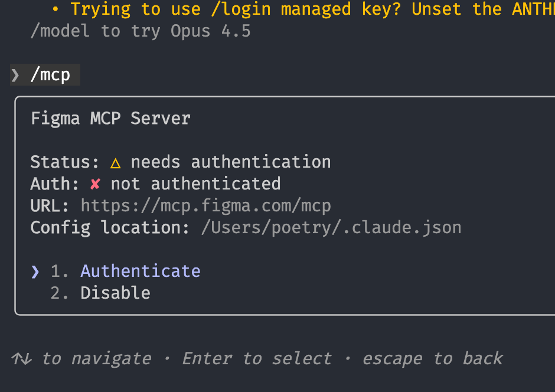The image size is (555, 392).
Task: Click the '/model to try Opus 4.5' hint
Action: 141,31
